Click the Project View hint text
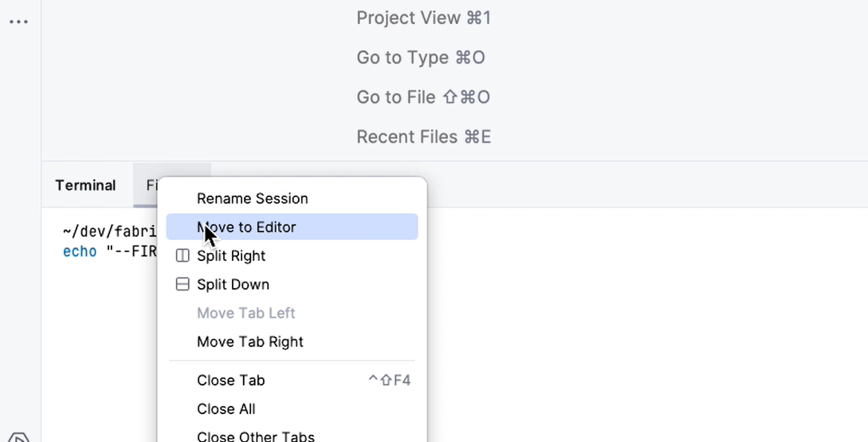 tap(423, 18)
